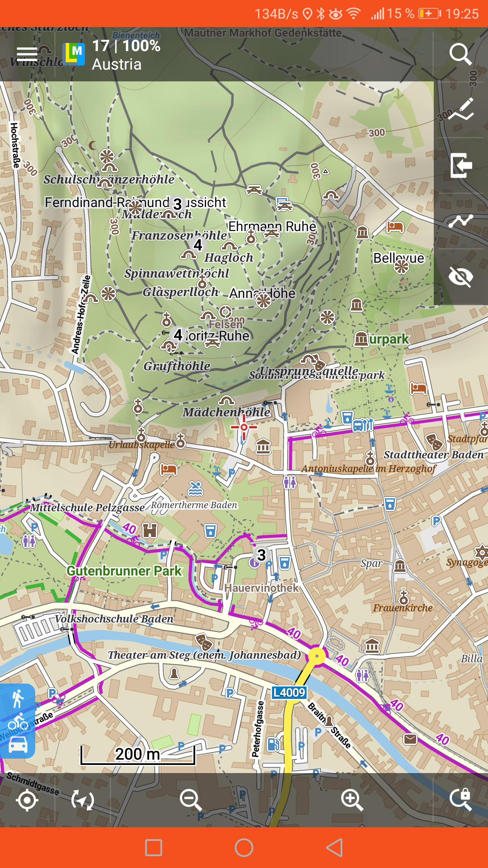Expand the hike, bike, car routing panel

[x=18, y=721]
